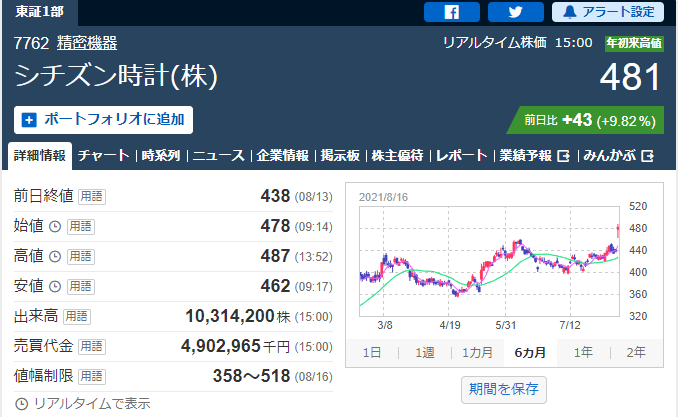Image resolution: width=678 pixels, height=417 pixels.
Task: Click the 用語 badge next to 出来高
Action: 77,316
